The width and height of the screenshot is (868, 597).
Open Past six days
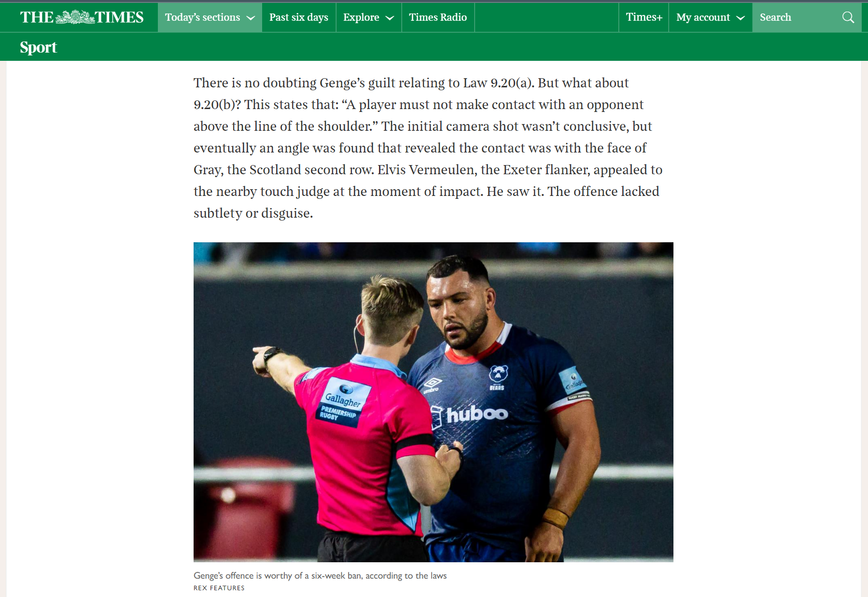coord(299,17)
